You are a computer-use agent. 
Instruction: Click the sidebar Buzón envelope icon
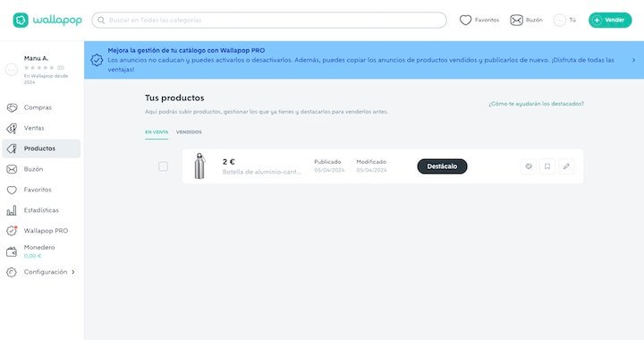coord(12,169)
